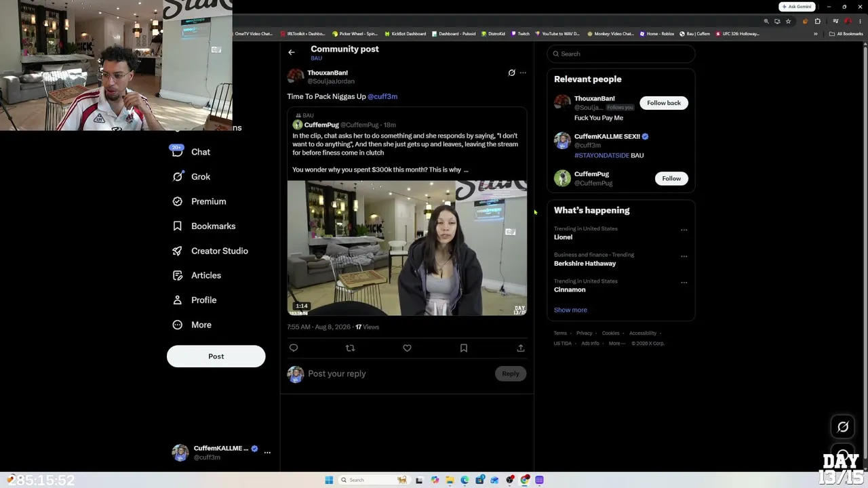The width and height of the screenshot is (868, 488).
Task: Open the Grok icon on ThouxanBan!'s post
Action: [x=512, y=73]
